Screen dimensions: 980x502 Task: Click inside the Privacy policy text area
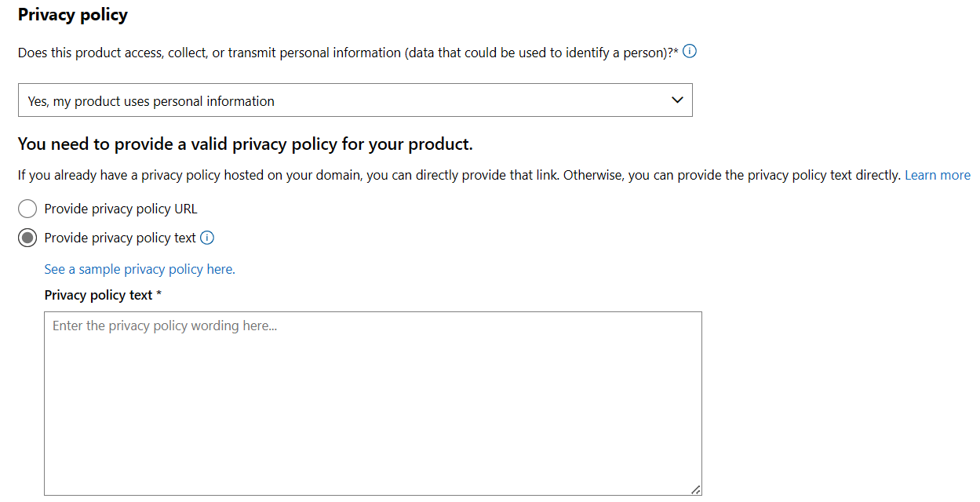coord(373,392)
